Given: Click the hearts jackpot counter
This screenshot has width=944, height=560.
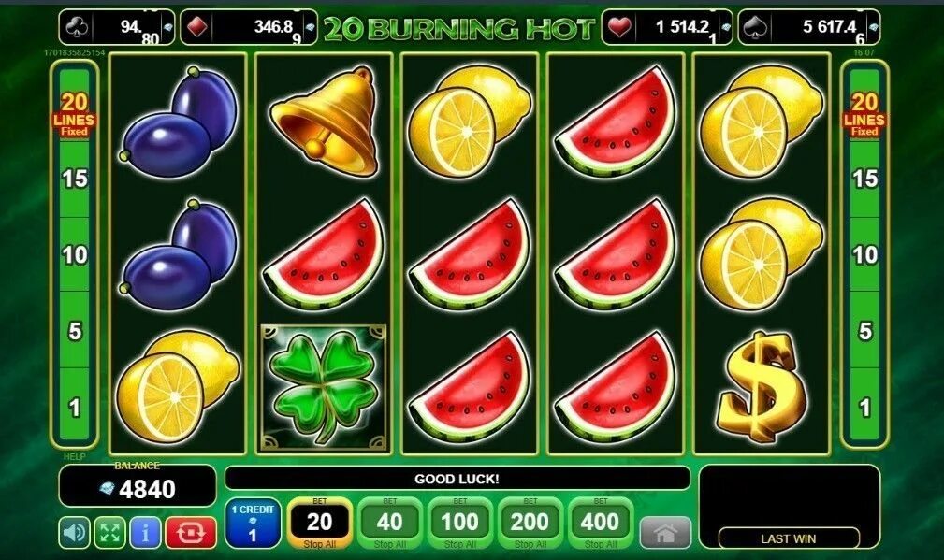Looking at the screenshot, I should click(x=667, y=28).
